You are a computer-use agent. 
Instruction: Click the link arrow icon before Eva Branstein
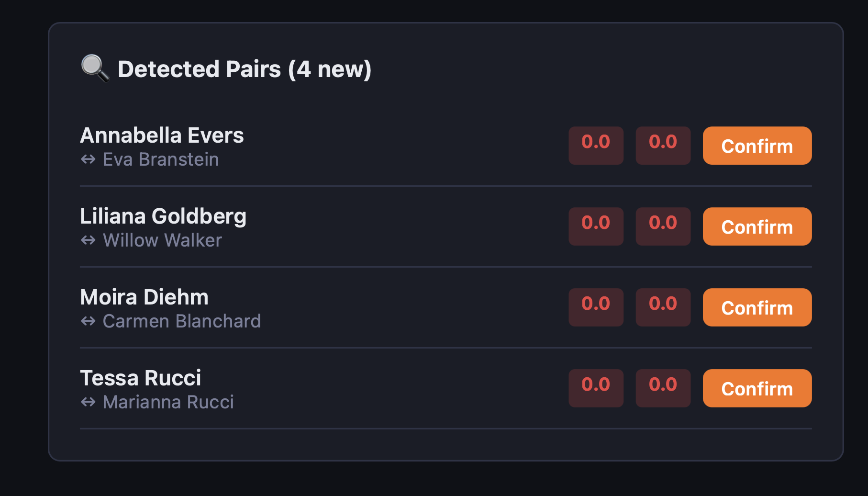89,159
